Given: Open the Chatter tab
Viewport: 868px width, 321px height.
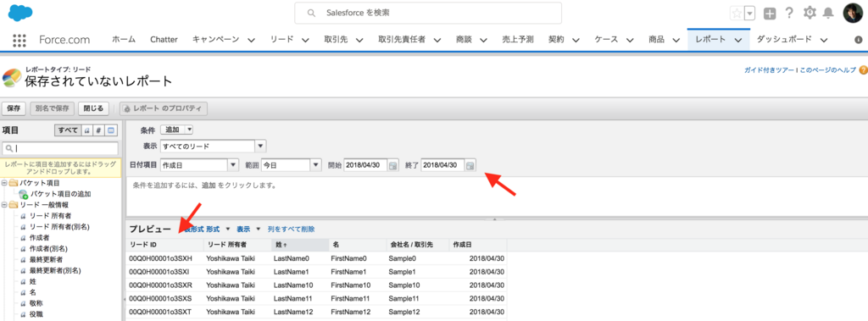Looking at the screenshot, I should 164,39.
